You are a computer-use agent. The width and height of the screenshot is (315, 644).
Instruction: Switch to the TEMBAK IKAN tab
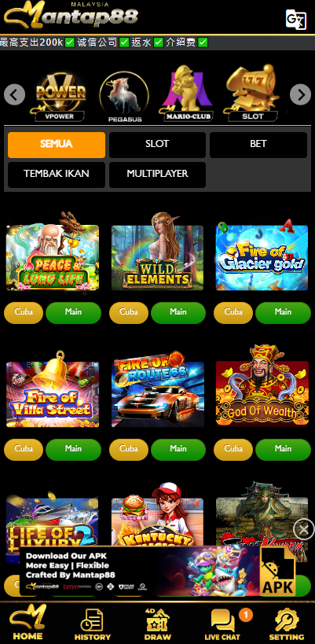point(57,175)
